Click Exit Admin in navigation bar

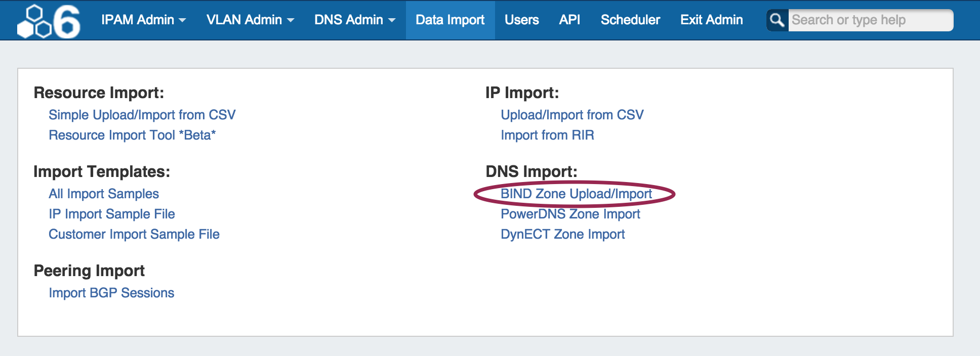pyautogui.click(x=711, y=20)
